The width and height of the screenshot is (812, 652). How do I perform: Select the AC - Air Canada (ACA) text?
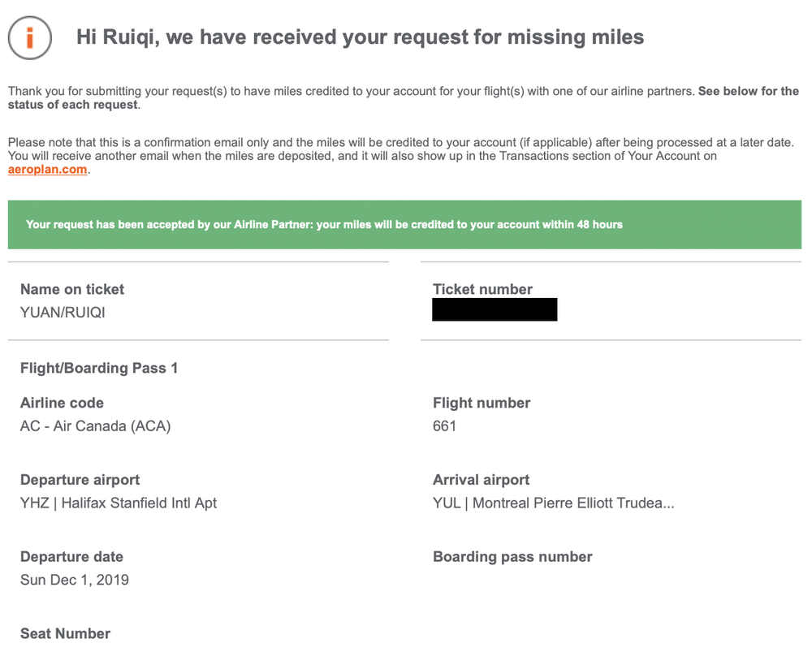(96, 425)
